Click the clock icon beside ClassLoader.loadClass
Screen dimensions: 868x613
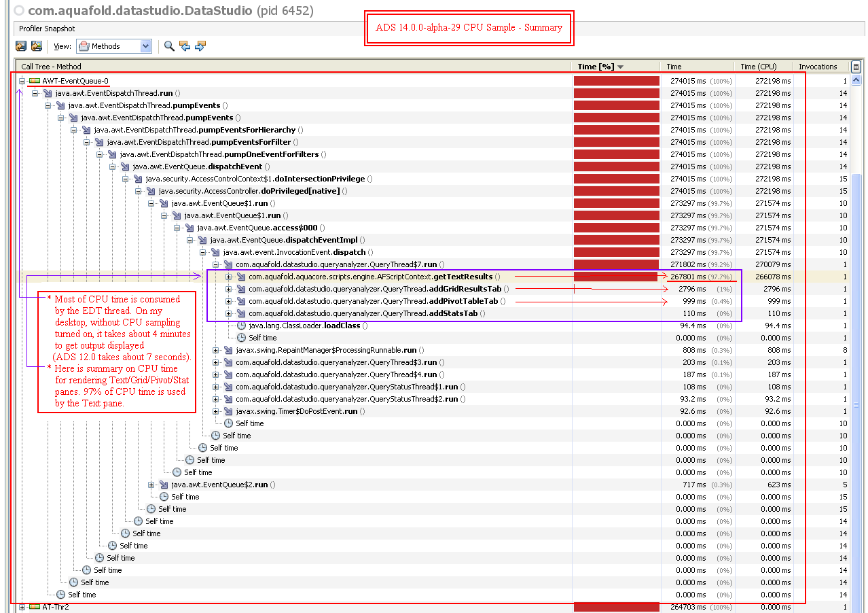(242, 326)
